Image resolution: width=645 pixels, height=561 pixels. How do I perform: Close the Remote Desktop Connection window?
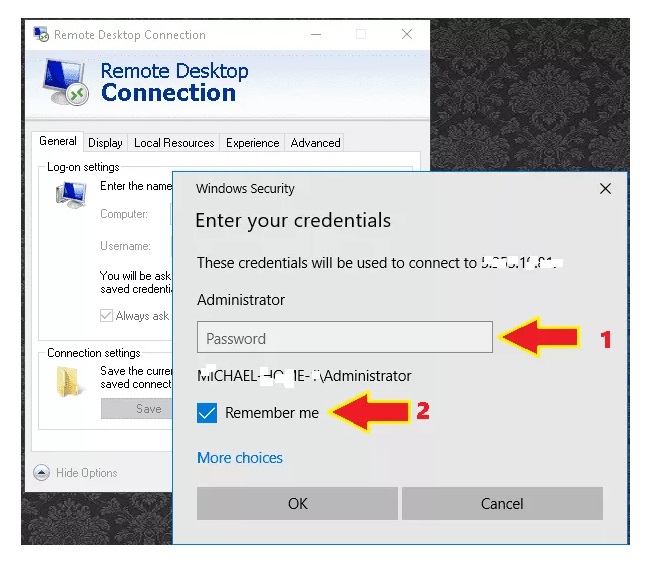click(x=407, y=34)
